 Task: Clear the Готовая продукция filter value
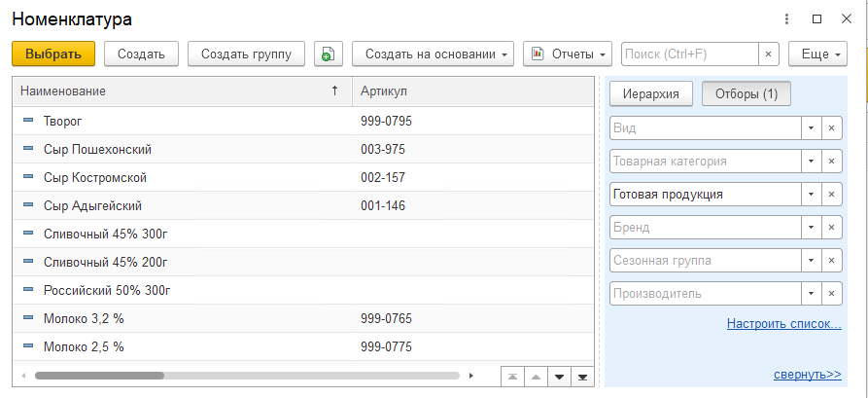pos(831,195)
